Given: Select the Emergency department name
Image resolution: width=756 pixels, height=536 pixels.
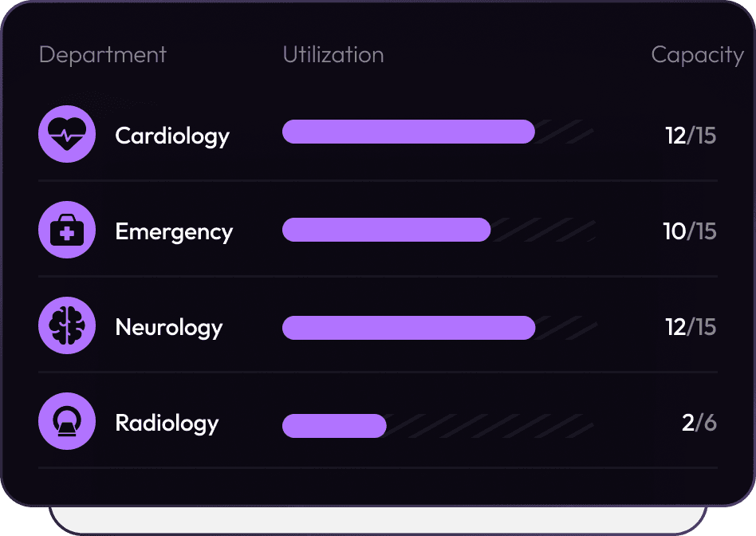Looking at the screenshot, I should tap(174, 231).
